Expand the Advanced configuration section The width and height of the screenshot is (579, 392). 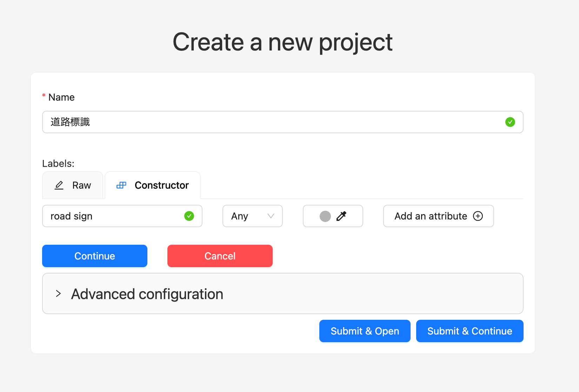coord(147,294)
